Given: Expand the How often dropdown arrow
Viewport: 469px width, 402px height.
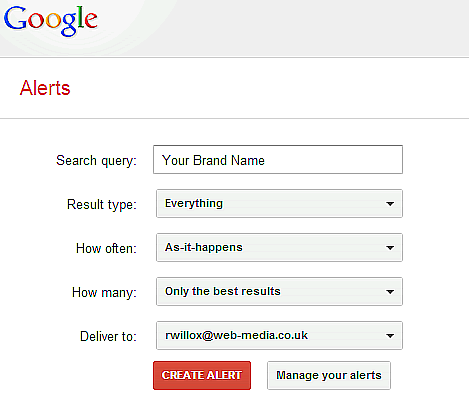Looking at the screenshot, I should pyautogui.click(x=390, y=248).
